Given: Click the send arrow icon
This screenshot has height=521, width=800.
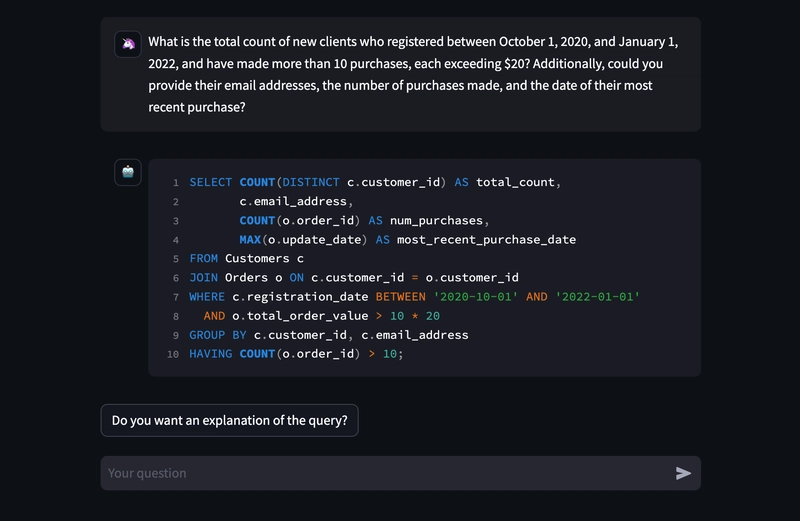Looking at the screenshot, I should click(683, 473).
